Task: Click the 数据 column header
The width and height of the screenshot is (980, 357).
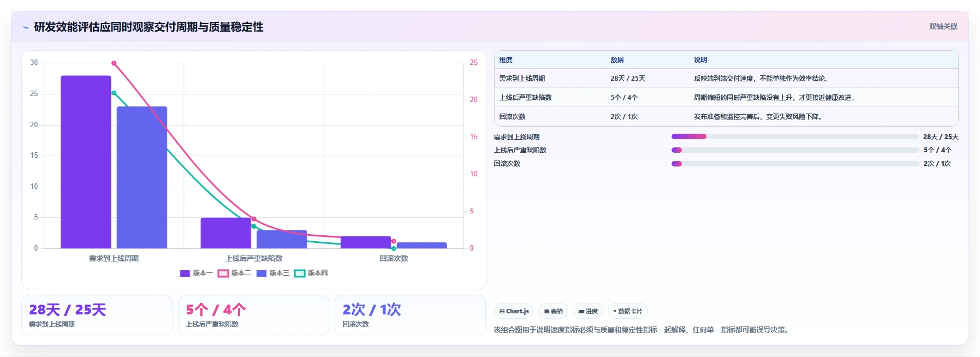Action: pos(617,60)
